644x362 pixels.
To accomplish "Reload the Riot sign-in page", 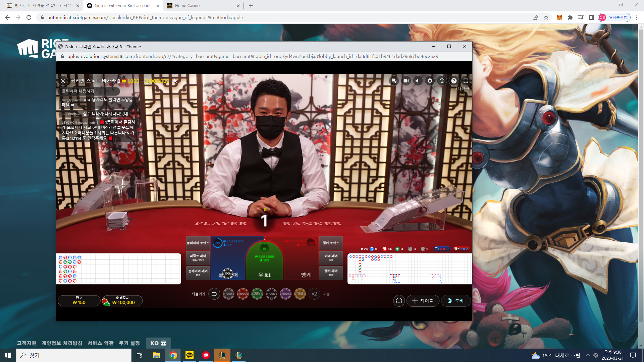I will point(29,17).
